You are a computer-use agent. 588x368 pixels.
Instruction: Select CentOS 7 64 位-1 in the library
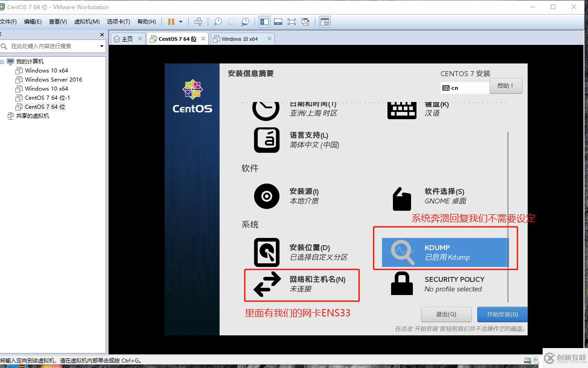[x=48, y=97]
